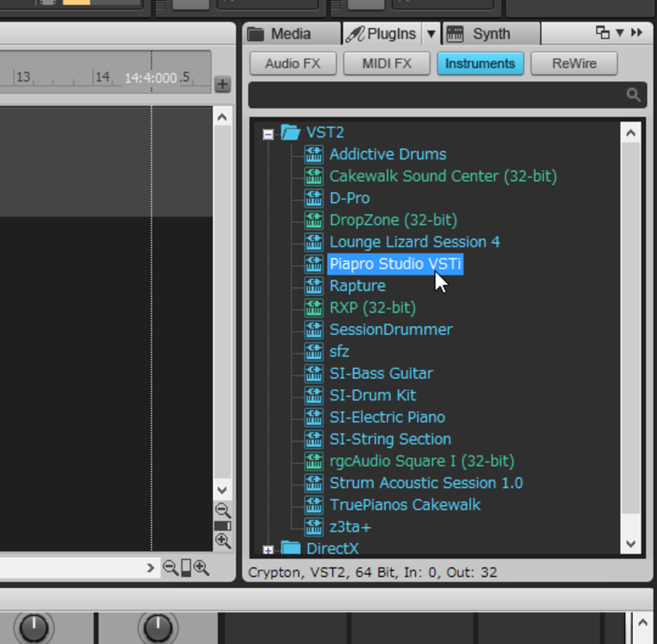Select Strum Acoustic Session 1.0 entry
Screen dimensions: 657x644
[426, 483]
